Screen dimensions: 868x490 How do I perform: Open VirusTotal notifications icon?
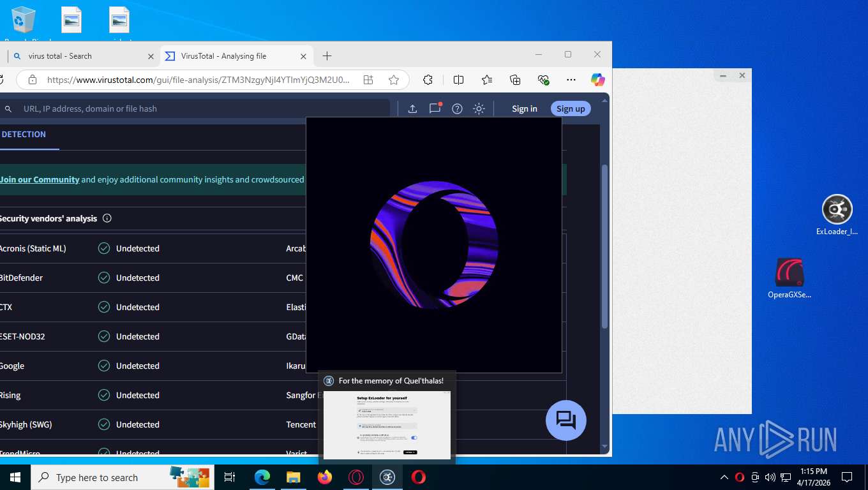coord(435,108)
